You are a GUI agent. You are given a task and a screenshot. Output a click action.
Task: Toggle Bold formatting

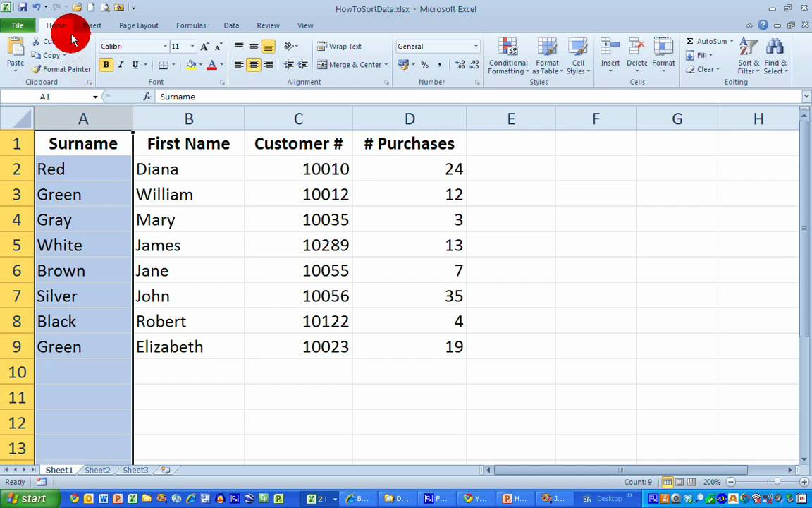106,65
